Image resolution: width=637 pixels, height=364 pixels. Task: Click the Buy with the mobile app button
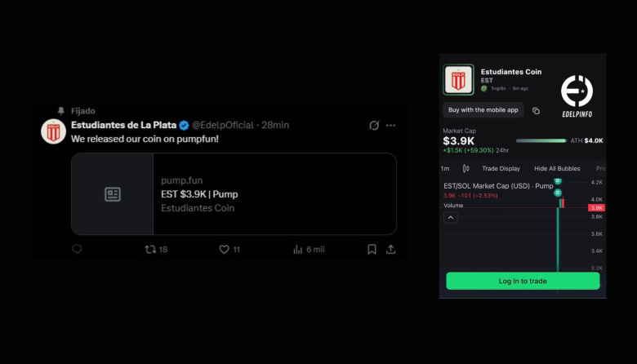[483, 109]
